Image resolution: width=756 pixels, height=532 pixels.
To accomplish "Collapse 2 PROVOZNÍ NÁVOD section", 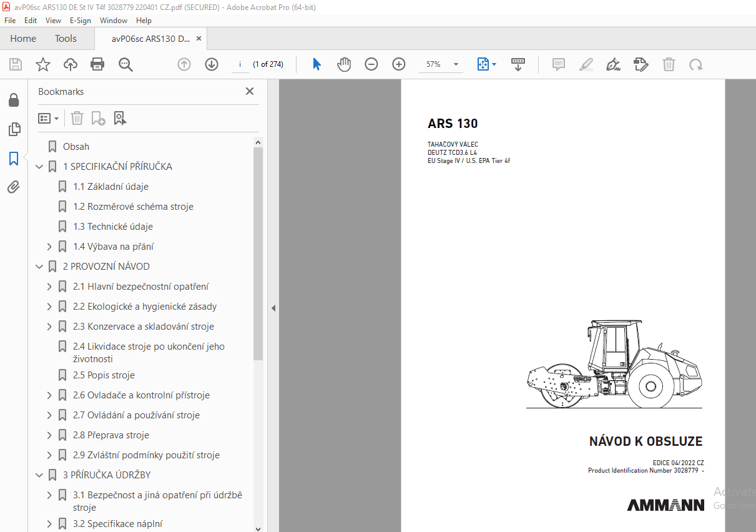I will coord(39,267).
